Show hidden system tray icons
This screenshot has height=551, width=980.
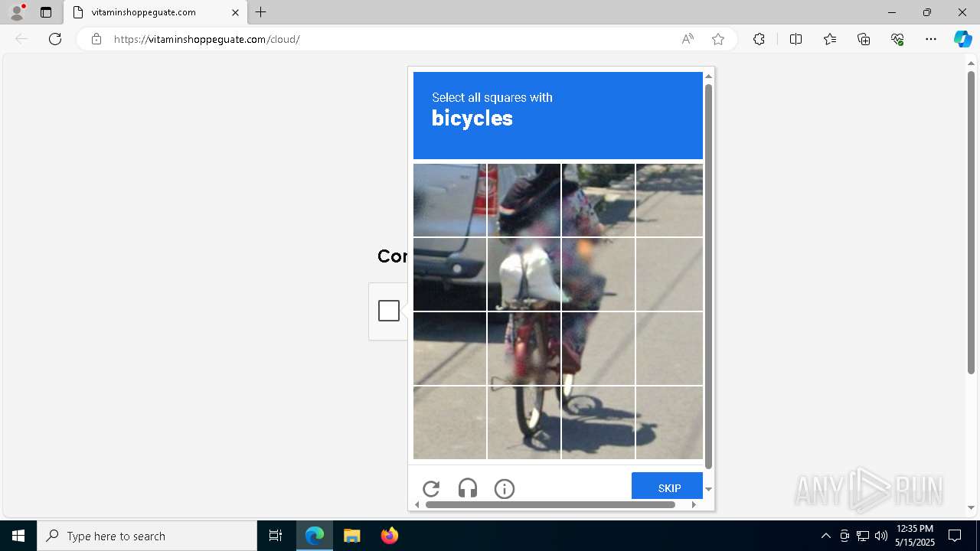(825, 536)
